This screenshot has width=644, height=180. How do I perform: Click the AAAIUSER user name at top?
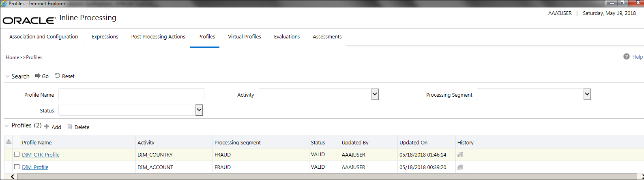tap(560, 13)
